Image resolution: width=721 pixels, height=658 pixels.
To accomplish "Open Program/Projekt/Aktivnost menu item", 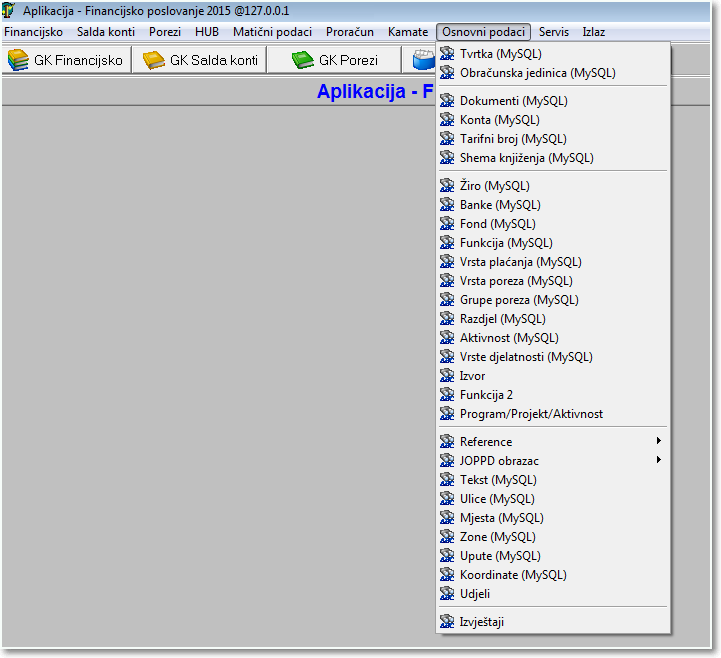I will pos(531,414).
